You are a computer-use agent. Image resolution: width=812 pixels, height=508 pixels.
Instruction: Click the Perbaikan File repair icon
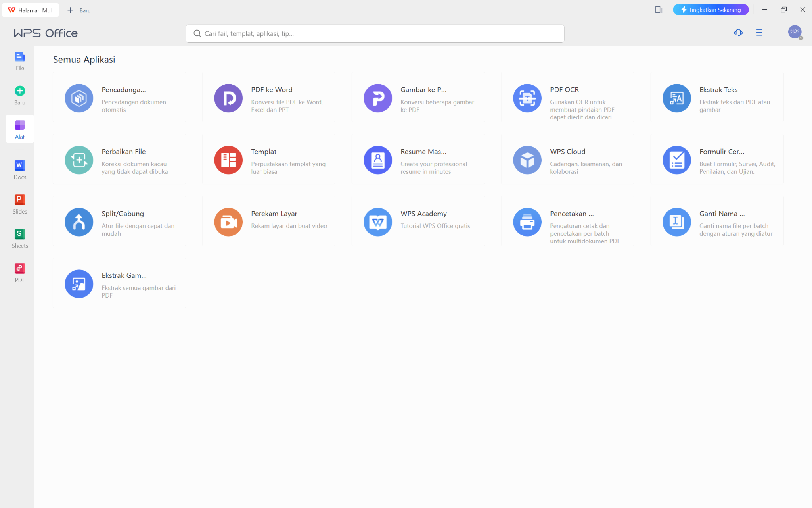coord(79,160)
